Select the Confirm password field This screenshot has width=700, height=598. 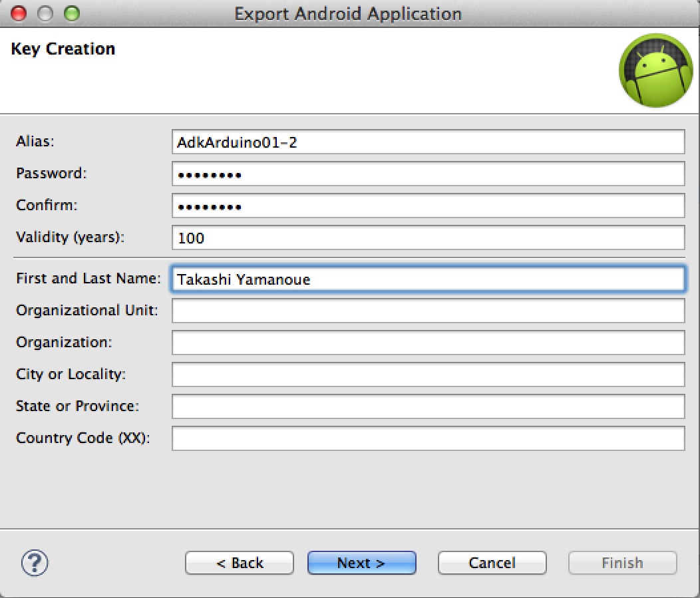(428, 206)
